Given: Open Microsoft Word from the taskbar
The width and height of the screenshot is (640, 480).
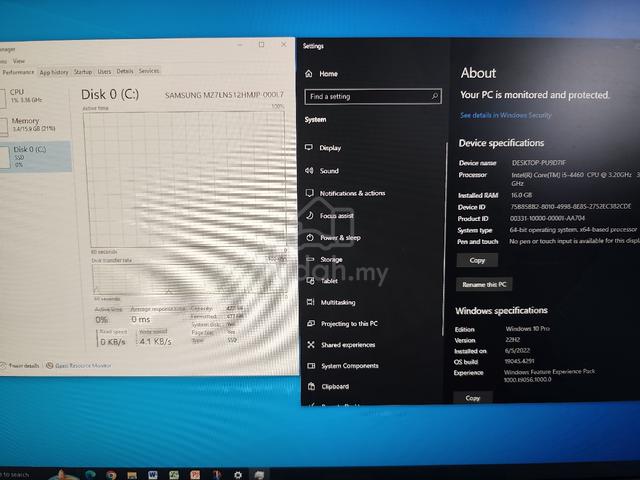Looking at the screenshot, I should 153,475.
